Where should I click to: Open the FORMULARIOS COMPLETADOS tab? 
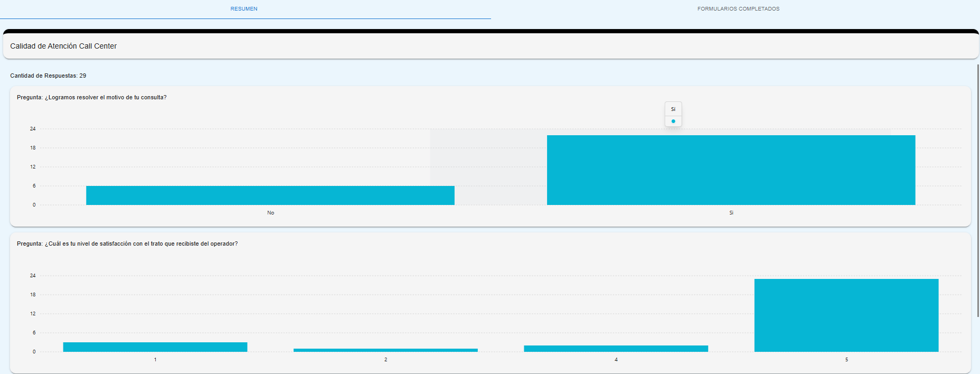click(x=738, y=9)
